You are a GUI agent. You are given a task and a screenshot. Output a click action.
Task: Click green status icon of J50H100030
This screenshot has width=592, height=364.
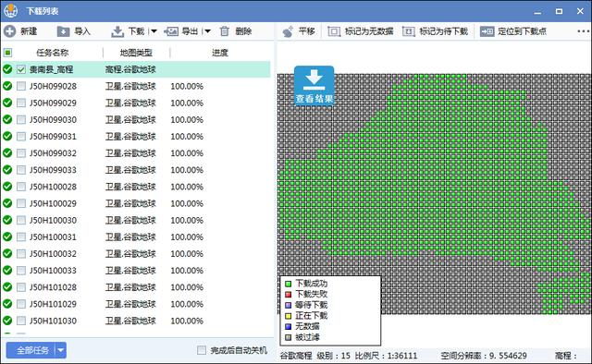pos(7,220)
